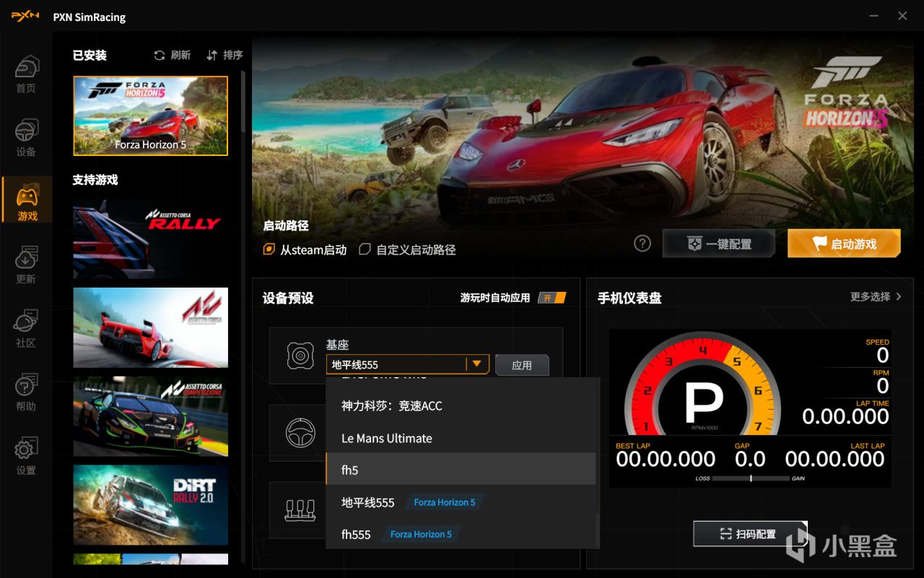Select the Assetto Corsa Competizione thumbnail
Screen dimensions: 924x578
click(x=150, y=416)
